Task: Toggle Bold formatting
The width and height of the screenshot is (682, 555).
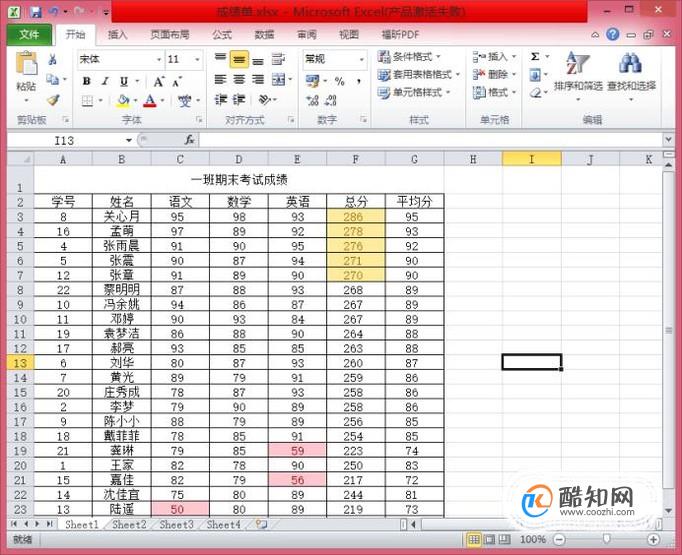Action: click(x=87, y=81)
